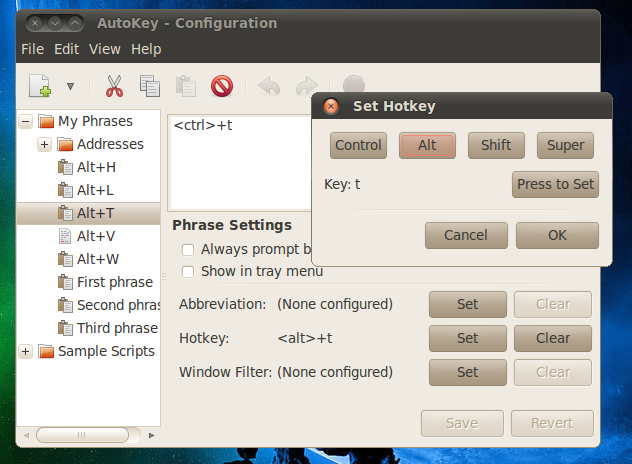Click the Clear button for Window Filter
632x464 pixels.
click(x=553, y=372)
